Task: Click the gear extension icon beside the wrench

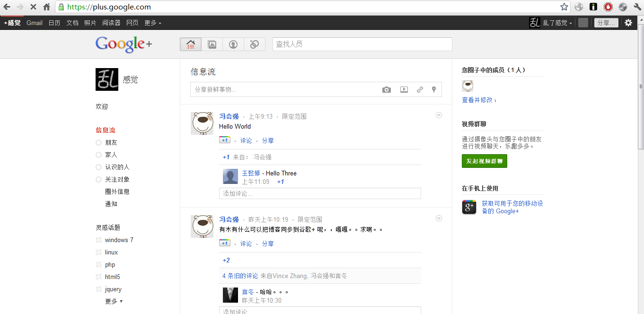Action: (x=623, y=7)
